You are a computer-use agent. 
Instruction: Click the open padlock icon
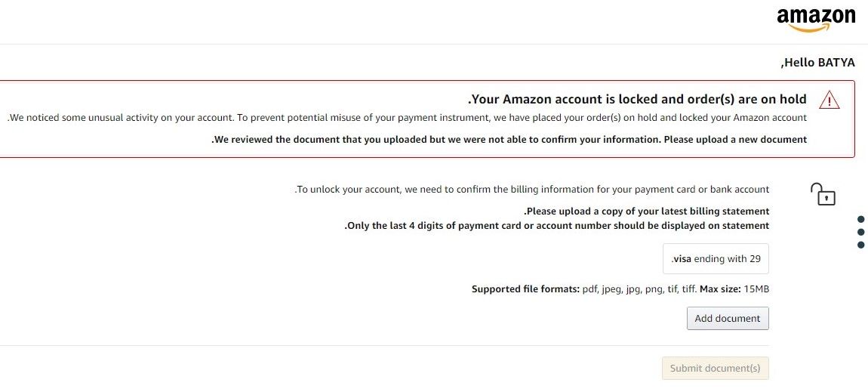click(x=823, y=194)
